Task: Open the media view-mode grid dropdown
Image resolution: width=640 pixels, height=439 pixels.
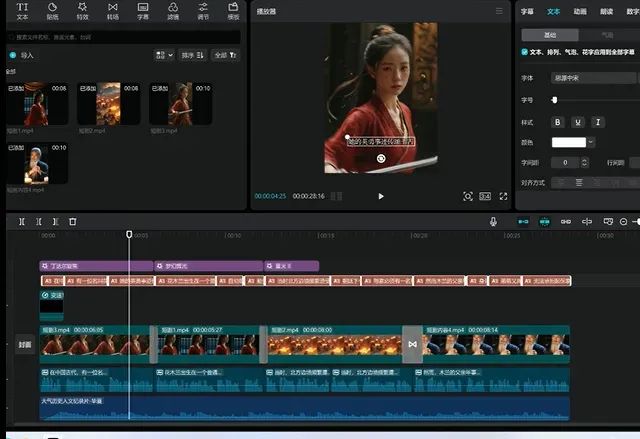Action: [x=164, y=55]
